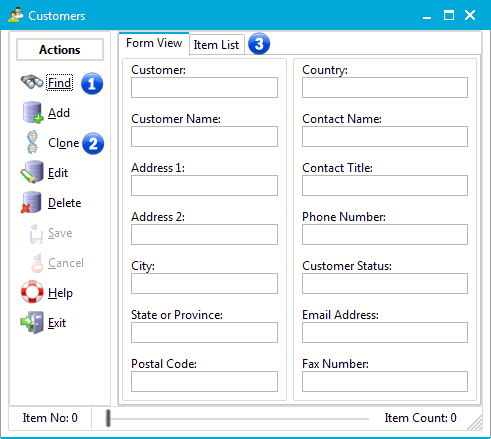Click the Edit database pencil icon

(x=32, y=172)
